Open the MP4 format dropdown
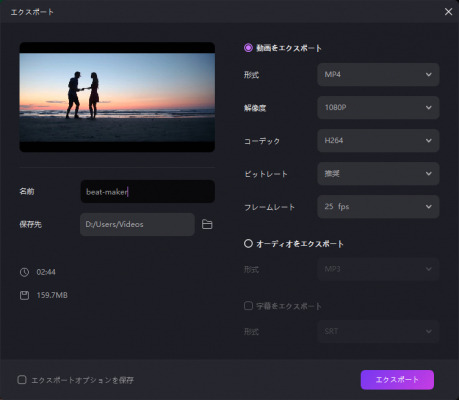Screen dimensions: 459x400 (378, 75)
